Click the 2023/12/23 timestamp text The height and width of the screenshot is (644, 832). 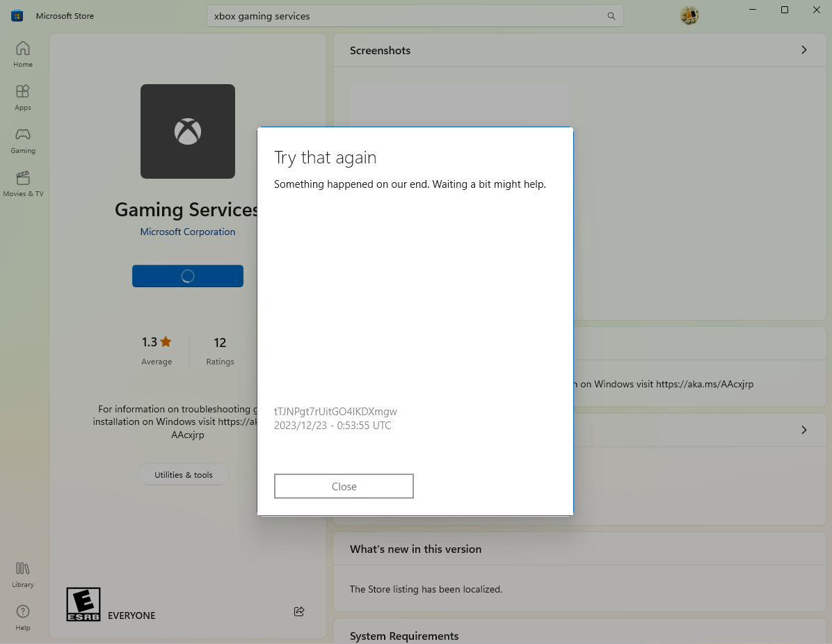[x=333, y=426]
